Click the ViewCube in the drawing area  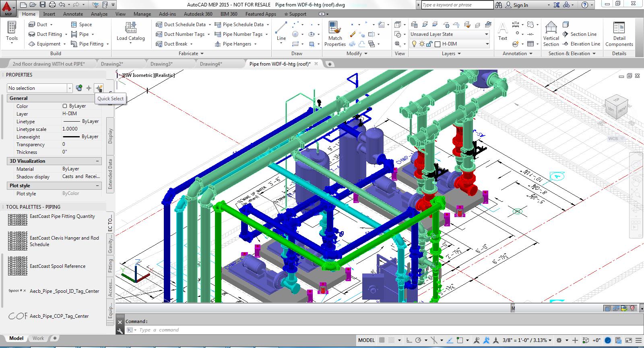coord(616,107)
